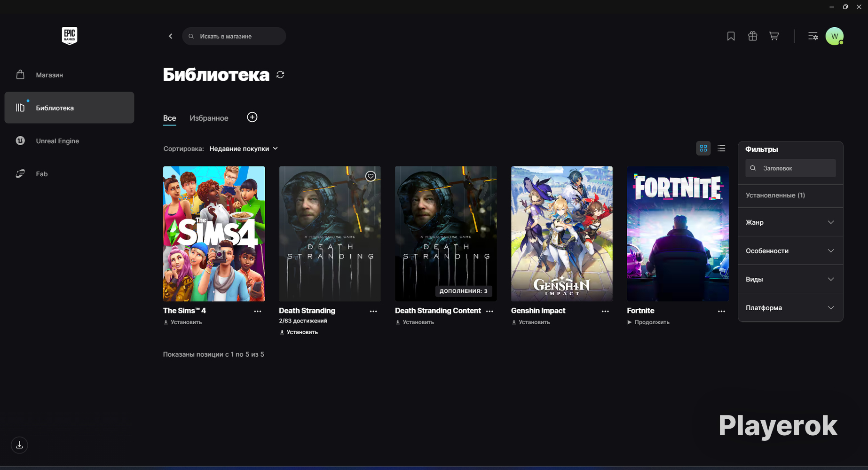Switch to list view
868x470 pixels.
tap(721, 149)
